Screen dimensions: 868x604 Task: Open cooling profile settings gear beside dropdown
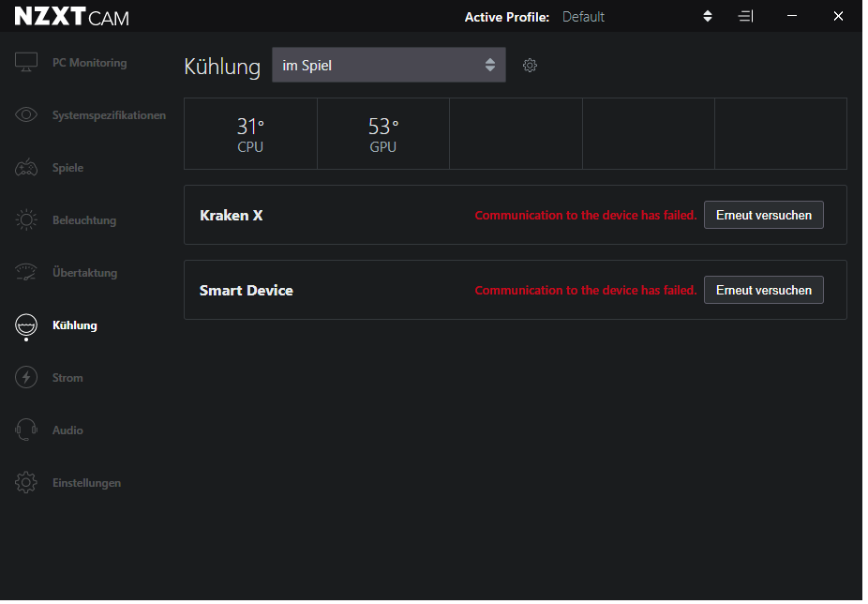(x=530, y=66)
